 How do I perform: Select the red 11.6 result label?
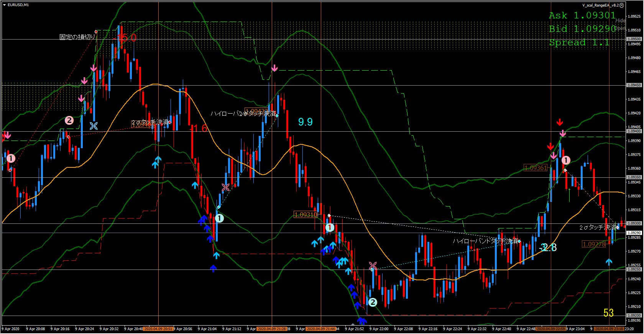pyautogui.click(x=199, y=128)
